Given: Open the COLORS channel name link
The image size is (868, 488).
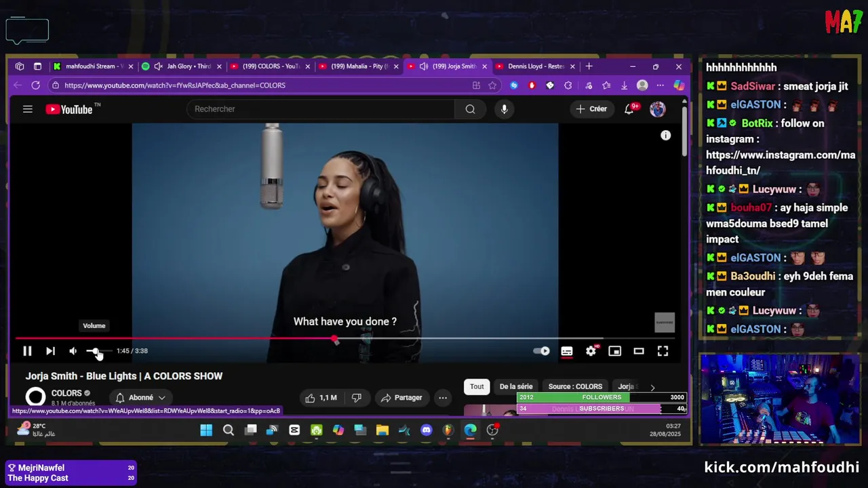Looking at the screenshot, I should [x=66, y=393].
